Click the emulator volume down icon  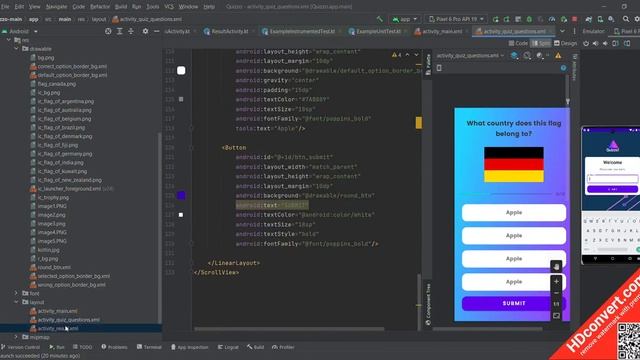click(605, 43)
